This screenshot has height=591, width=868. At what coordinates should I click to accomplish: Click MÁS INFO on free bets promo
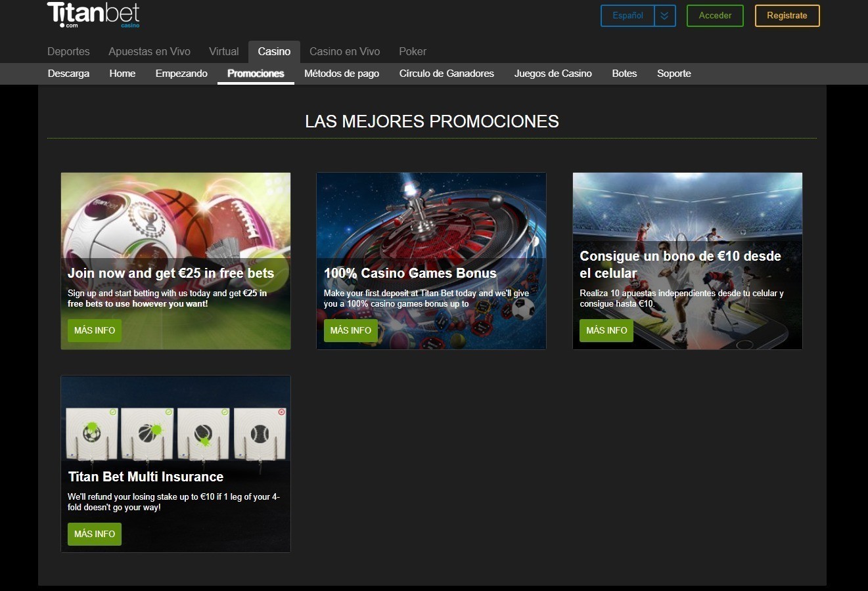pos(95,330)
